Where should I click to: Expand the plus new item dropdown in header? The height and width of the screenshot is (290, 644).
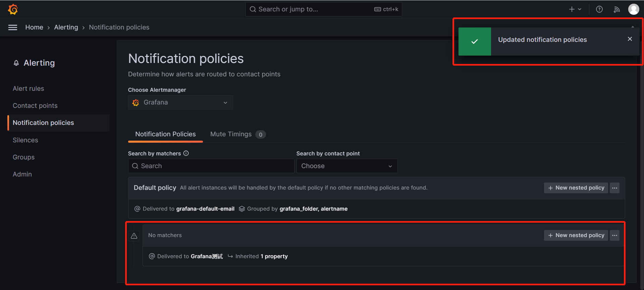point(575,9)
